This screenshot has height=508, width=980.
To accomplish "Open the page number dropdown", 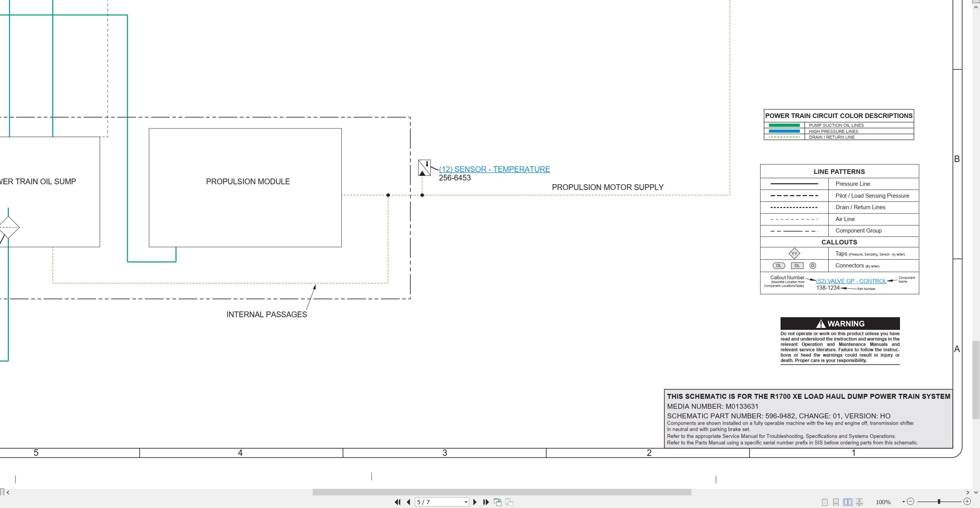I will (x=466, y=502).
